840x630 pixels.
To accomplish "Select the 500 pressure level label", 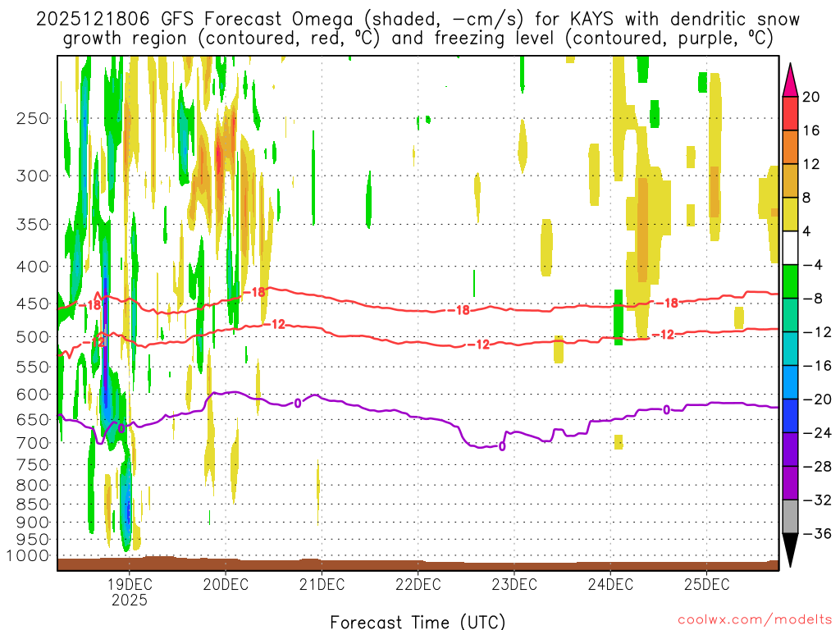I will pos(33,337).
